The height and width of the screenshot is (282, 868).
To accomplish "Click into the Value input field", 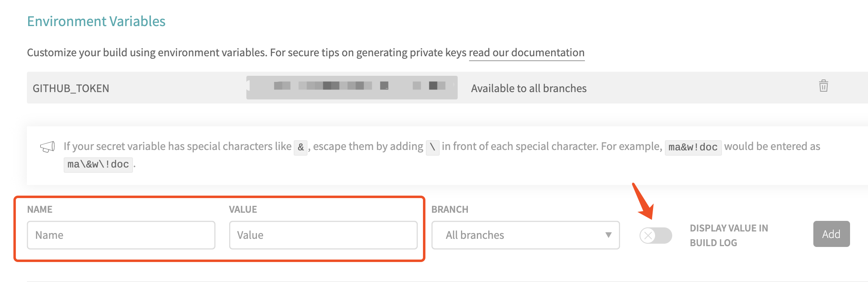I will pos(323,235).
